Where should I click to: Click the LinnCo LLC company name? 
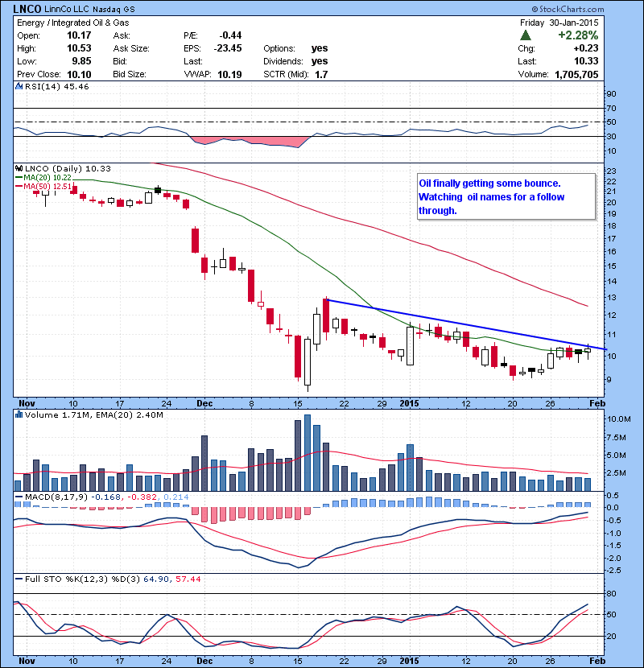pos(67,9)
